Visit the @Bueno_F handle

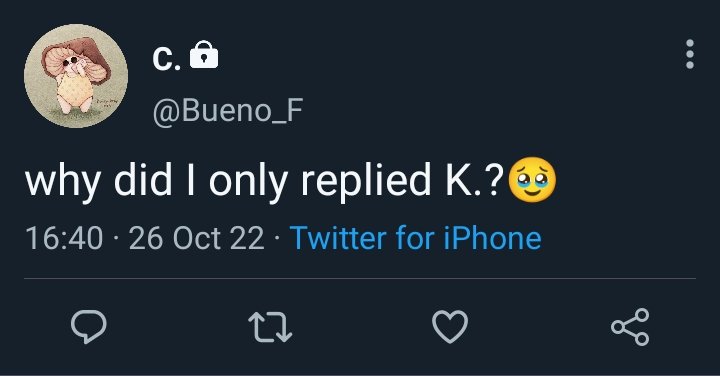(x=228, y=111)
